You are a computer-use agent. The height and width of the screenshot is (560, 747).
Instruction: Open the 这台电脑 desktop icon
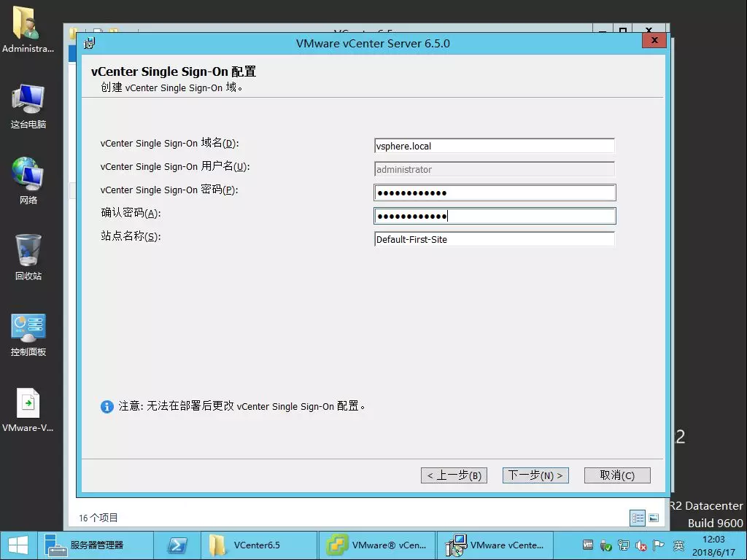pyautogui.click(x=28, y=106)
